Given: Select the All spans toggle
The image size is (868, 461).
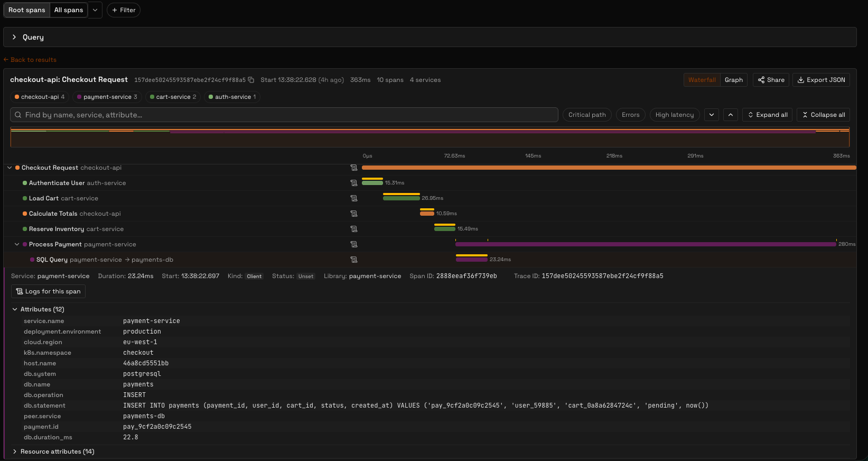Looking at the screenshot, I should tap(69, 10).
